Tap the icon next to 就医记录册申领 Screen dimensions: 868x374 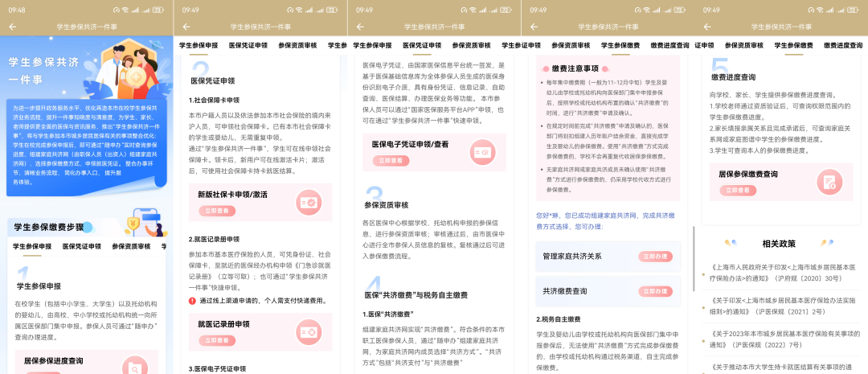(x=308, y=332)
